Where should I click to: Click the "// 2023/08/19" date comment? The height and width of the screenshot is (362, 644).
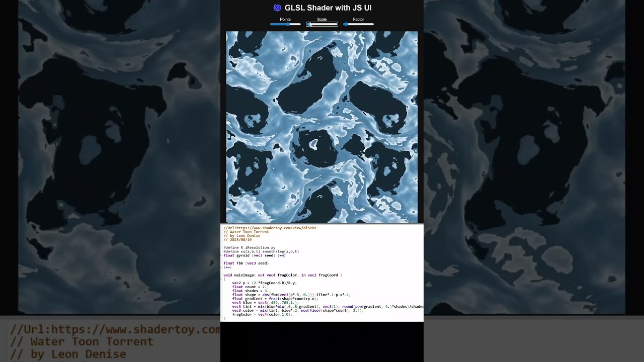[238, 240]
